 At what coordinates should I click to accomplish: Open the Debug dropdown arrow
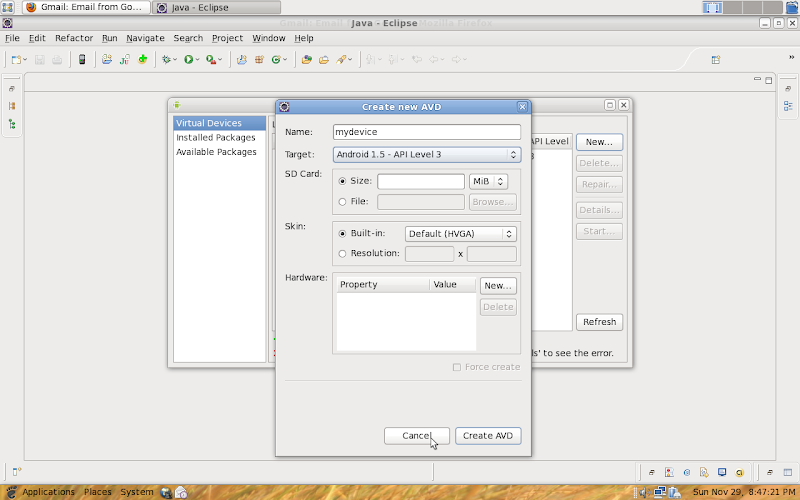(x=175, y=60)
